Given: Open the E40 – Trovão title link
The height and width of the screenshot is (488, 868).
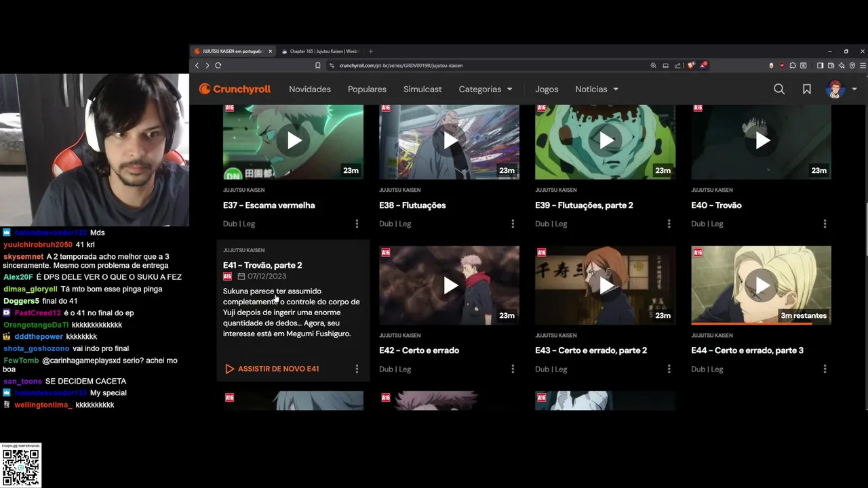Looking at the screenshot, I should coord(716,205).
